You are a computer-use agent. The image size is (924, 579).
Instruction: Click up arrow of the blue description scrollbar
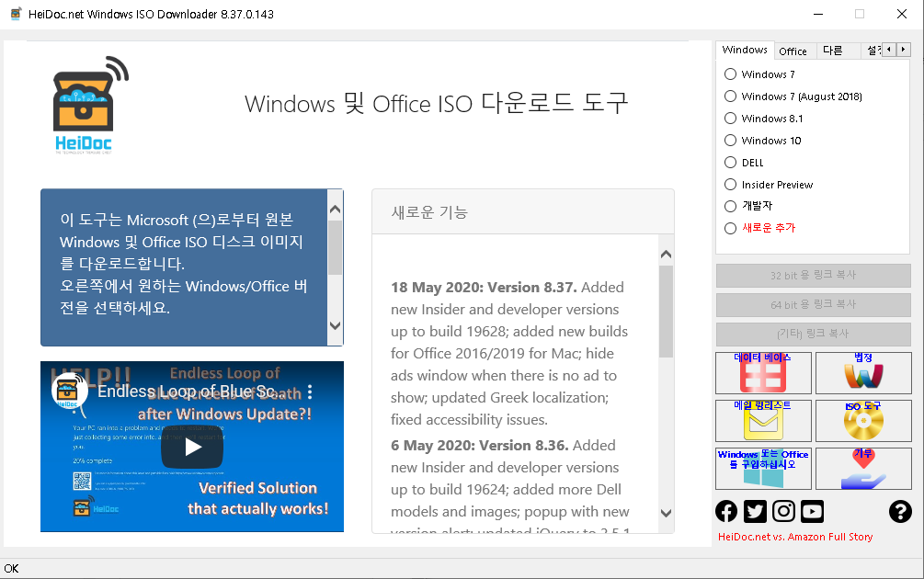pos(336,210)
